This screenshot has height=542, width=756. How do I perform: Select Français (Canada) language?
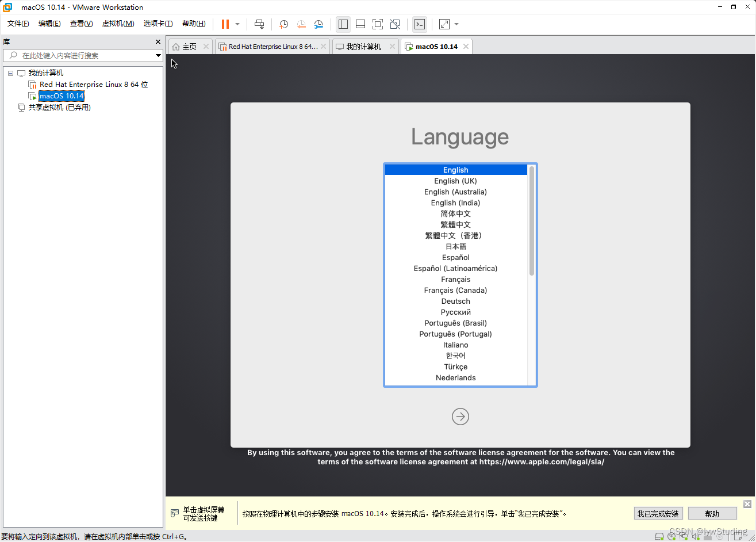click(456, 290)
